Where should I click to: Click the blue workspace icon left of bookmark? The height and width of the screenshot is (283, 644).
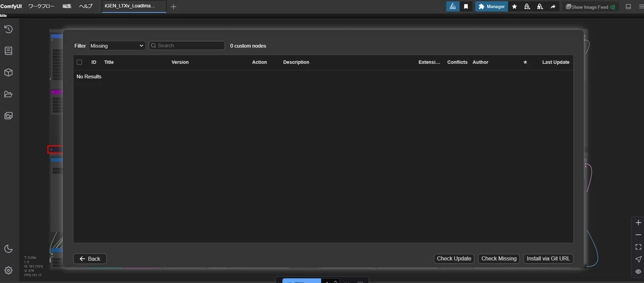[453, 6]
